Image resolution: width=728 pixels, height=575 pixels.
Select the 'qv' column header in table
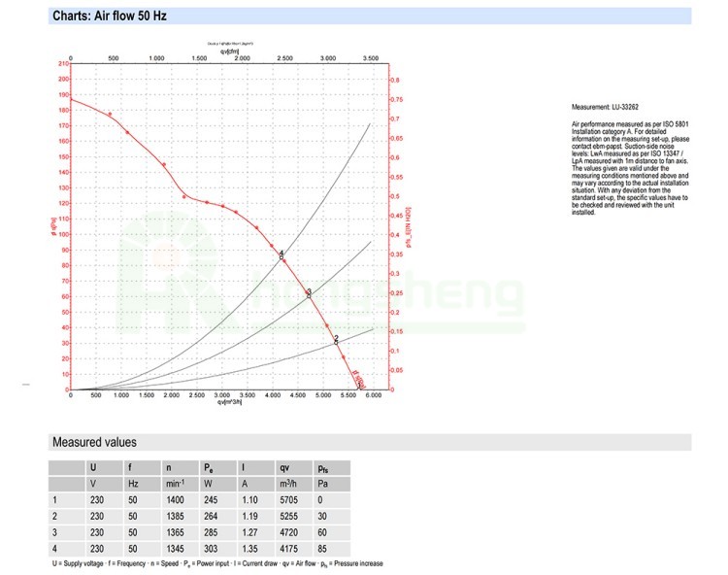[x=285, y=467]
